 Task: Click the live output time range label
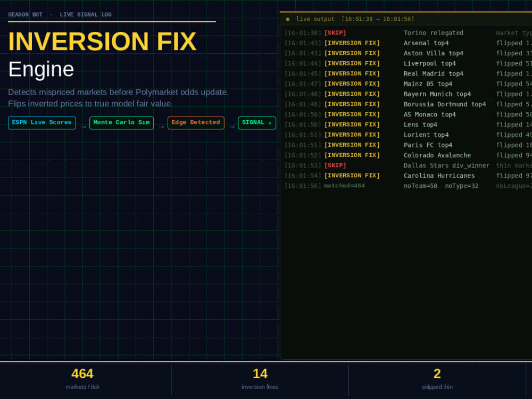[378, 19]
